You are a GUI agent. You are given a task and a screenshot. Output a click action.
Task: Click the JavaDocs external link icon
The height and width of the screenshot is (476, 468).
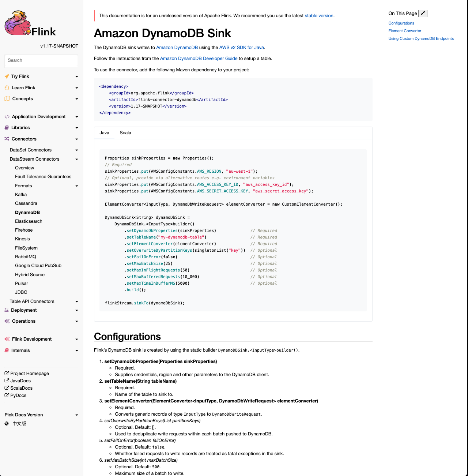(x=7, y=381)
